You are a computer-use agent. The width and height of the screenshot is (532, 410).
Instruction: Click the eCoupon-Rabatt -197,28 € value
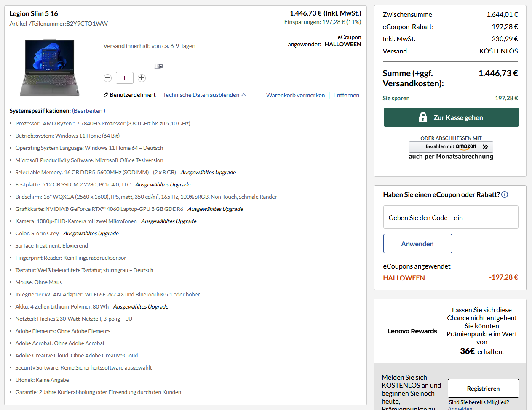tap(504, 27)
